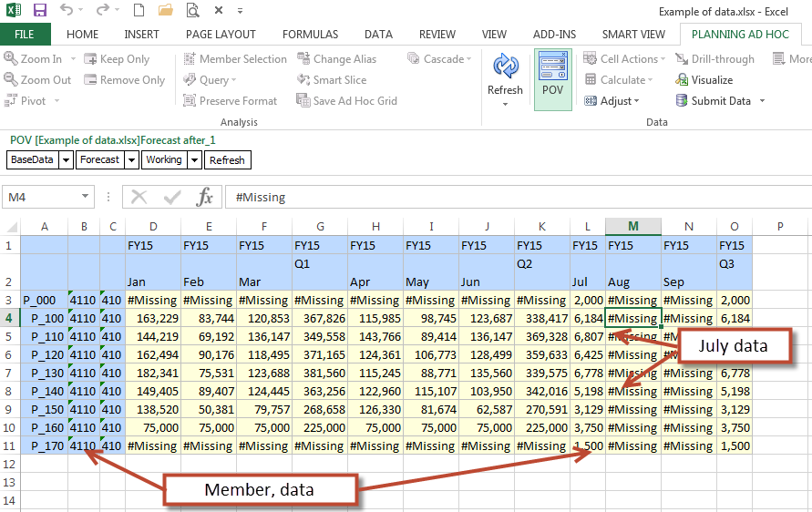Open Member Selection
This screenshot has width=812, height=512.
(235, 59)
